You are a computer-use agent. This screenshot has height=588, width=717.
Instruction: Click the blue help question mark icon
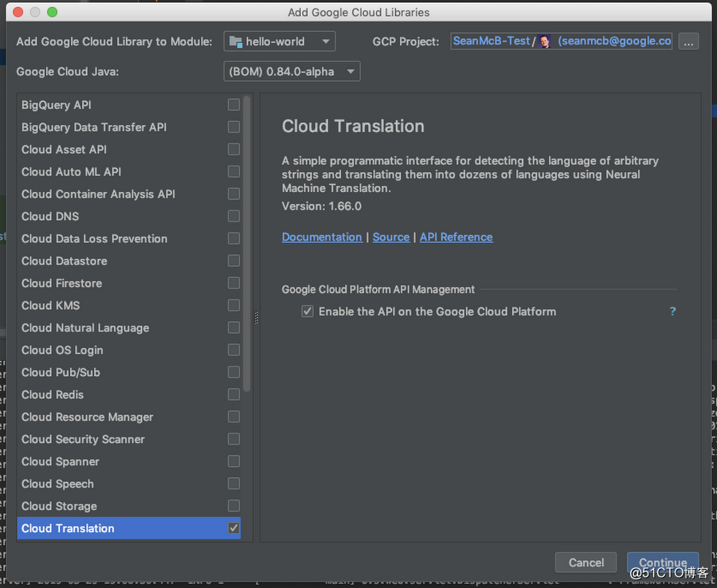(672, 312)
